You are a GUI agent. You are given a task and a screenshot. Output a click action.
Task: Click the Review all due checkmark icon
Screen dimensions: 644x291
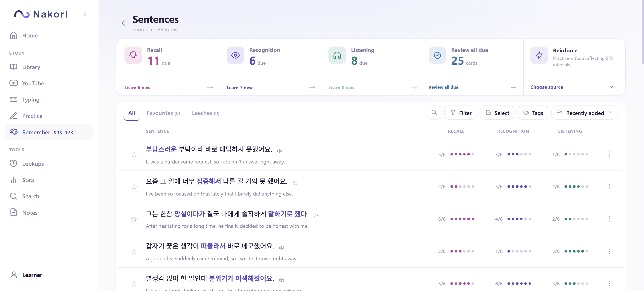pyautogui.click(x=437, y=55)
